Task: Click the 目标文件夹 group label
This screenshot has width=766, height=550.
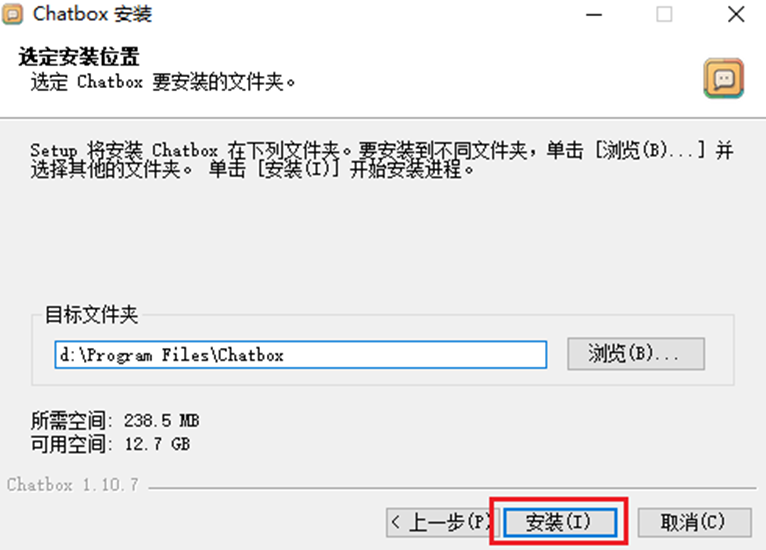Action: tap(91, 315)
